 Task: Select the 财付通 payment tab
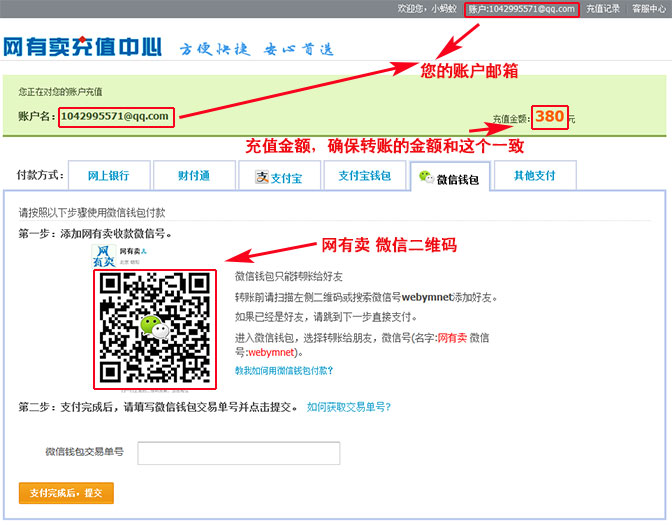[x=194, y=175]
